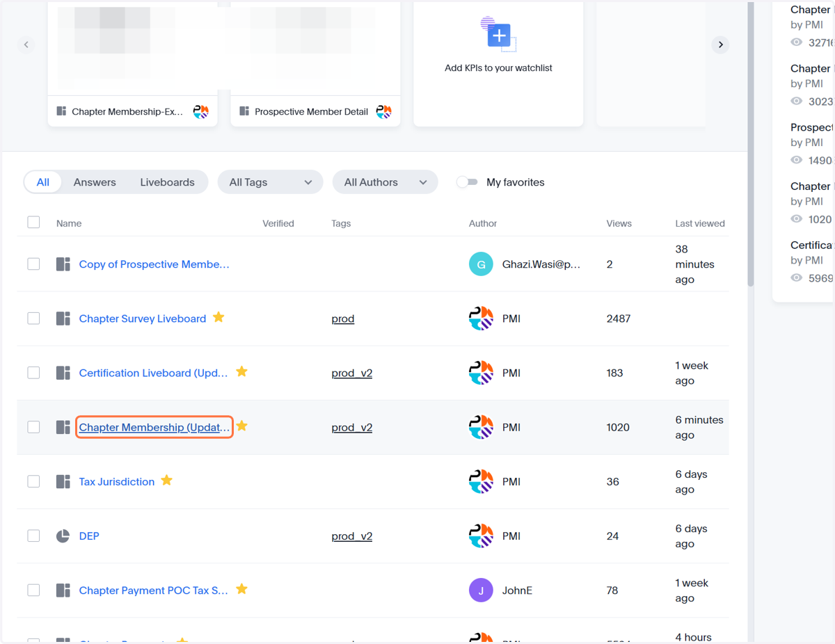Screen dimensions: 835x644
Task: Switch to the Answers tab
Action: pyautogui.click(x=95, y=182)
